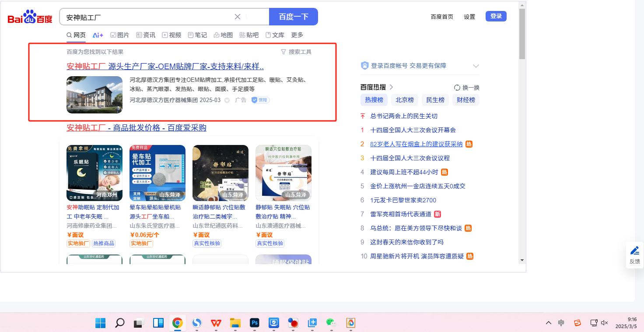This screenshot has width=644, height=332.
Task: Click the 瞬适穴位贴敷治疗贴 product image
Action: pos(283,173)
